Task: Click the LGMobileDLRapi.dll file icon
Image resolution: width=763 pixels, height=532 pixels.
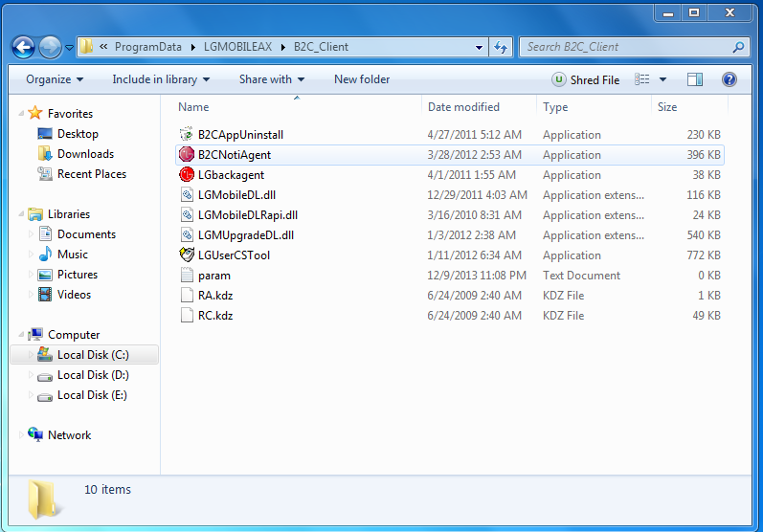Action: [187, 214]
